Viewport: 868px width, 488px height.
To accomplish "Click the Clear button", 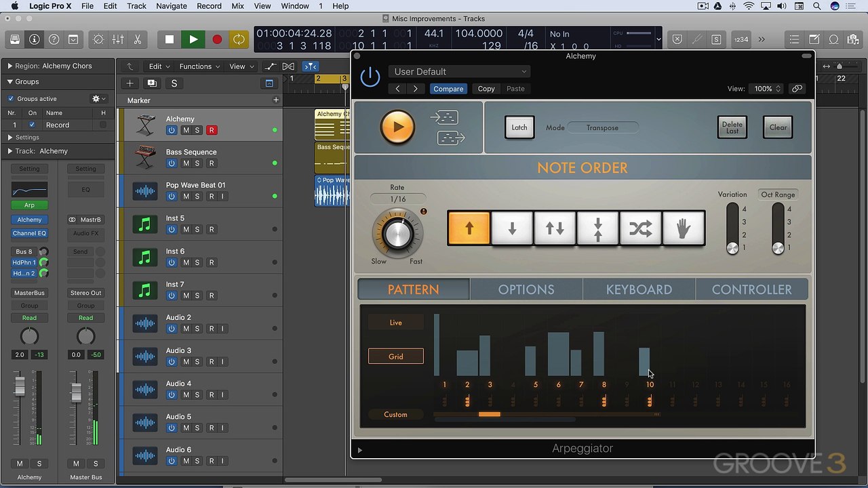I will pyautogui.click(x=778, y=127).
